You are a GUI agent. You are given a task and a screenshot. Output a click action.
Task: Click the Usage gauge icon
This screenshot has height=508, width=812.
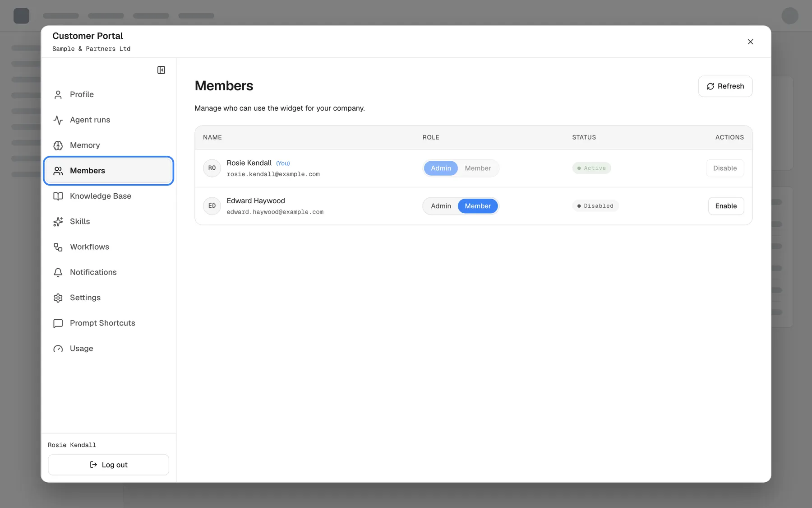[58, 349]
